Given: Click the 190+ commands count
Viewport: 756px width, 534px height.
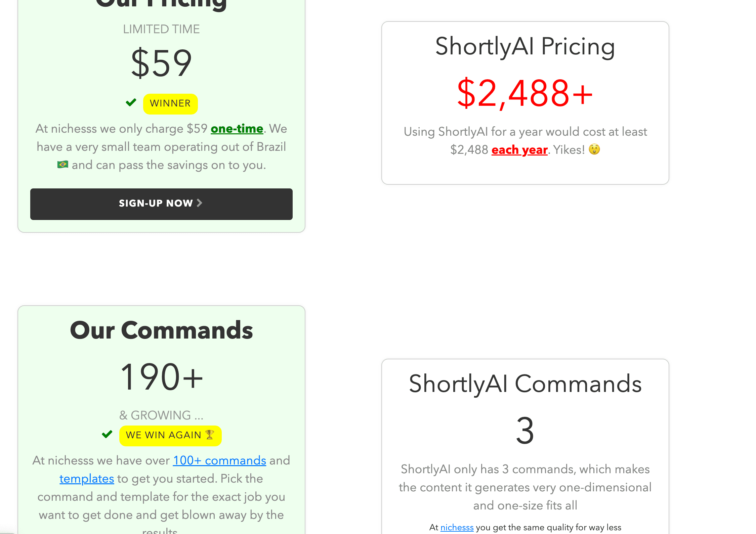Looking at the screenshot, I should 161,377.
